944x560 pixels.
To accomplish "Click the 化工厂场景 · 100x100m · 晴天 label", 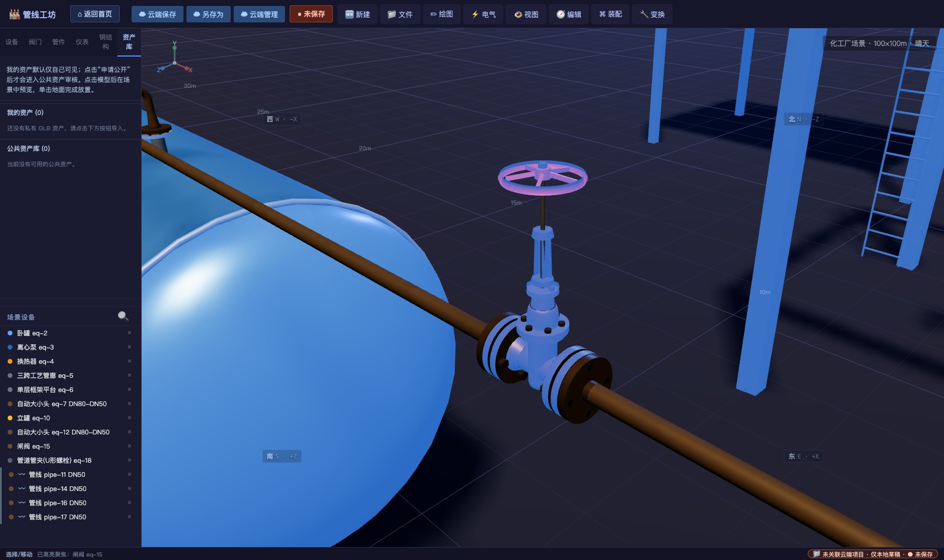I will (x=879, y=43).
